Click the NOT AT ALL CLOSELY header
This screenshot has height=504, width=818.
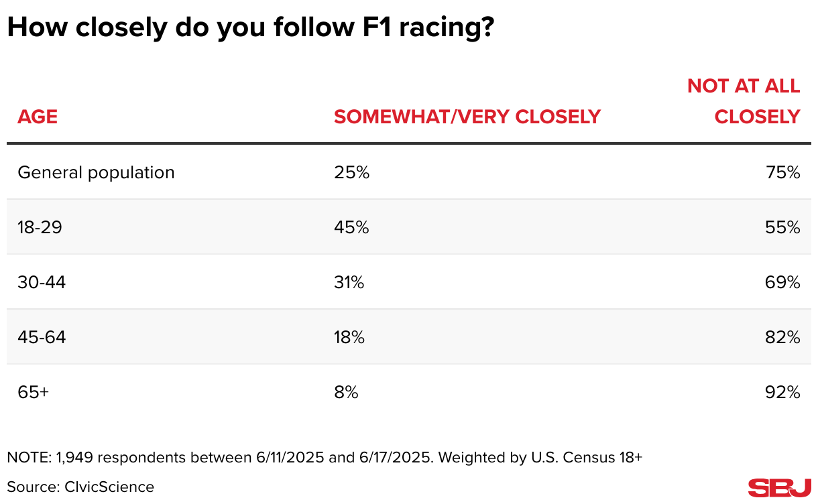[x=744, y=101]
